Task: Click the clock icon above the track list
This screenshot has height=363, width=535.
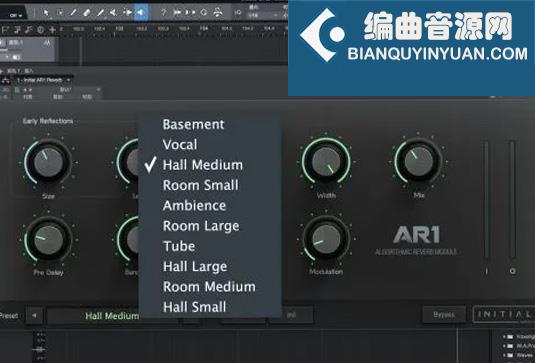Action: 40,30
